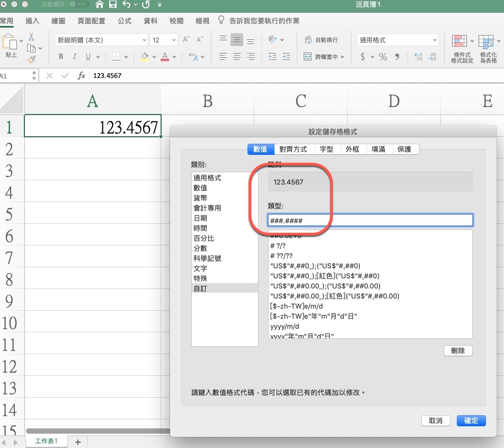Open Conditional Formatting (條件式格式設定)
The height and width of the screenshot is (448, 504).
coord(462,49)
